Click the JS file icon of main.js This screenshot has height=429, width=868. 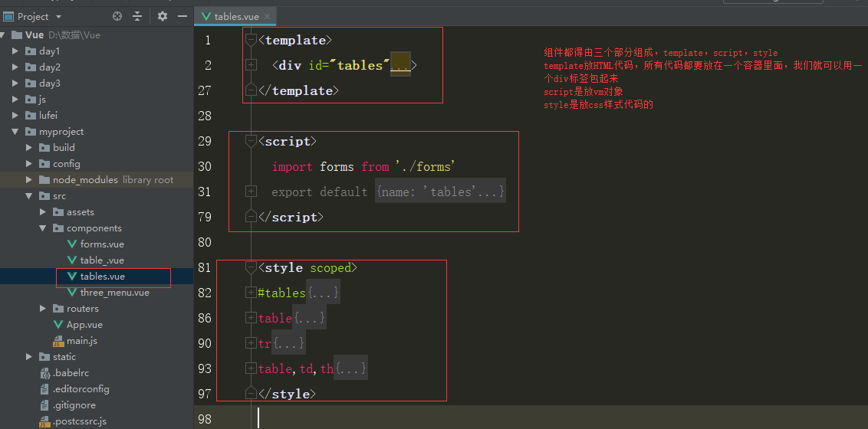[58, 341]
